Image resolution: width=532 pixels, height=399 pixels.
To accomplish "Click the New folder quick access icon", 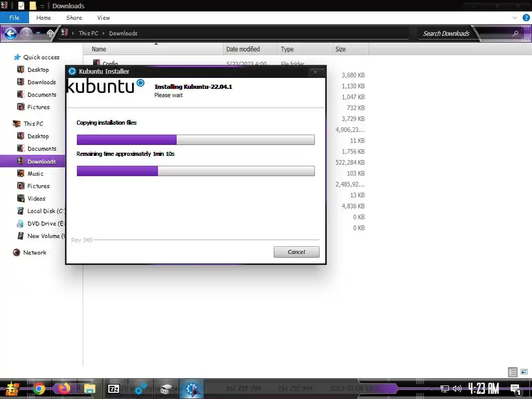I will pos(33,5).
